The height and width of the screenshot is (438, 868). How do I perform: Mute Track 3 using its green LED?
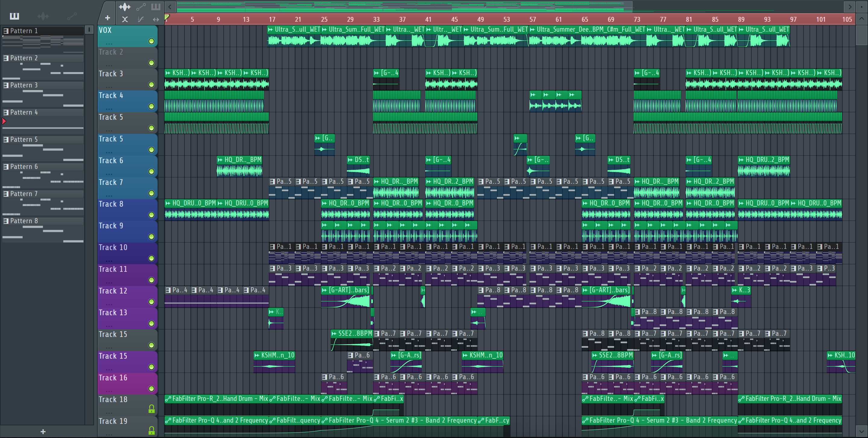click(x=151, y=85)
